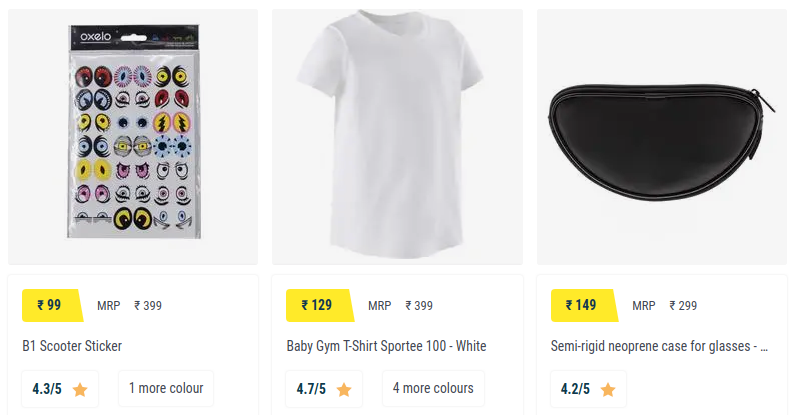The width and height of the screenshot is (794, 415).
Task: Click Baby Gym T-Shirt Sportee 100 title
Action: click(386, 346)
